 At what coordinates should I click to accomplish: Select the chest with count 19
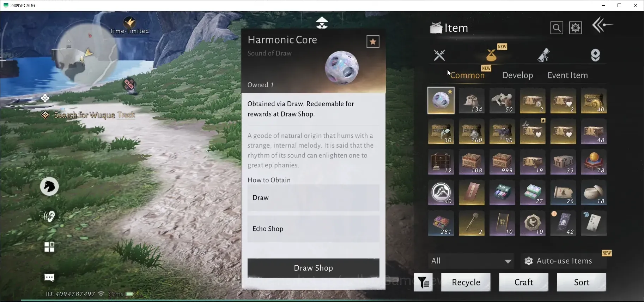(533, 162)
